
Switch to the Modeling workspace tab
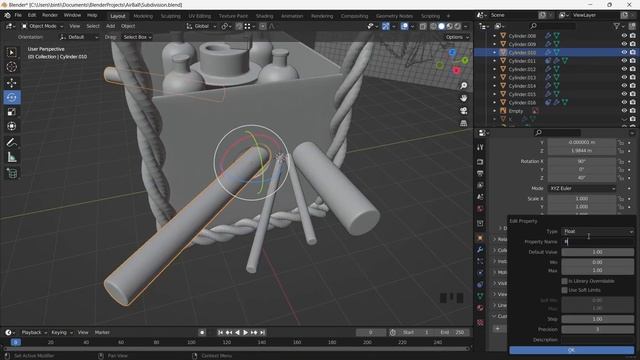[143, 16]
